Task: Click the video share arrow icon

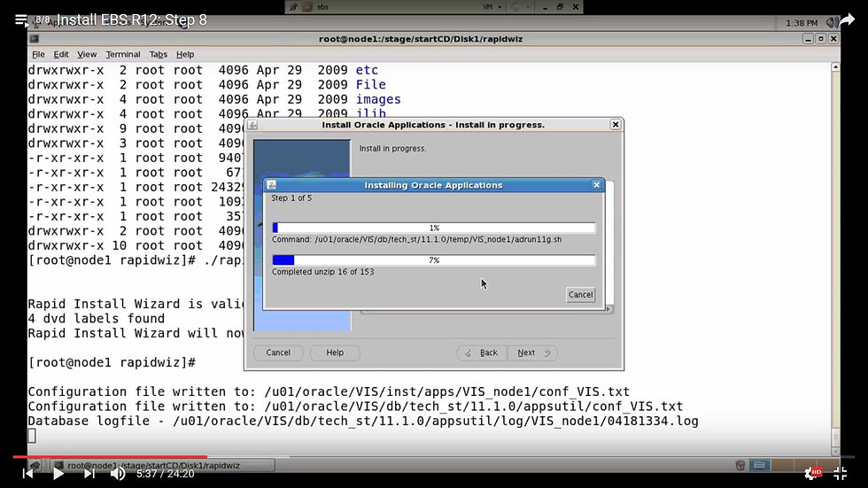Action: tap(847, 20)
